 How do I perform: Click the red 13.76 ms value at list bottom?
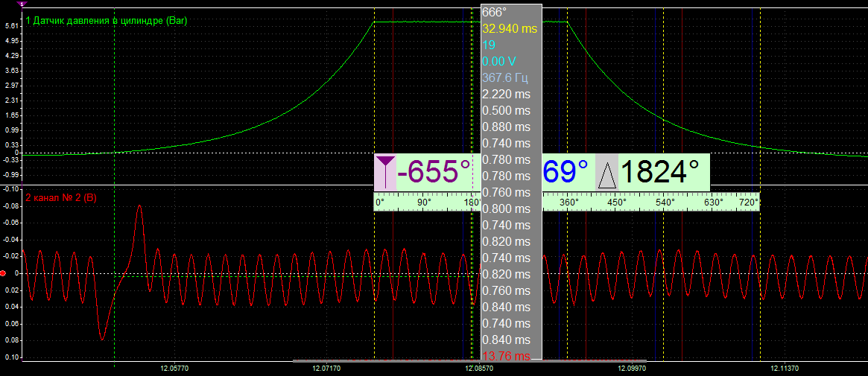[507, 356]
